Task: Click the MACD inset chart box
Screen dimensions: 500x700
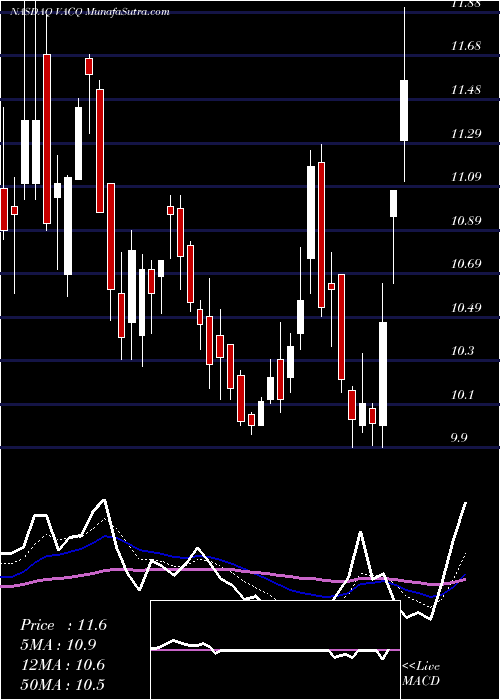Action: click(x=275, y=650)
